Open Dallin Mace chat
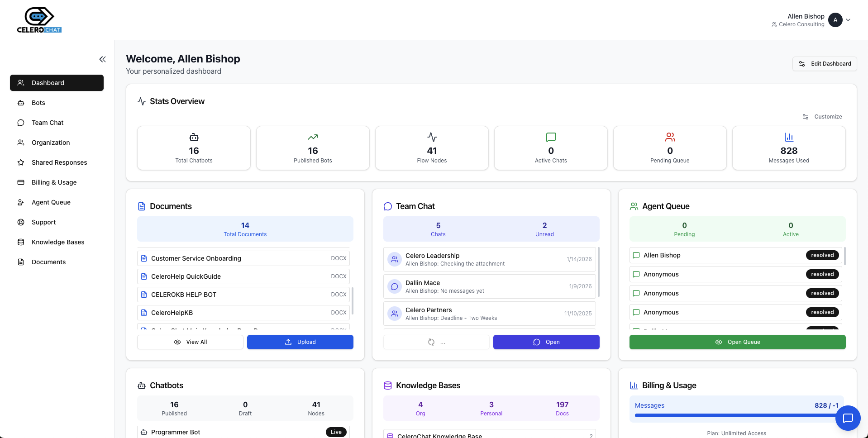 tap(490, 286)
